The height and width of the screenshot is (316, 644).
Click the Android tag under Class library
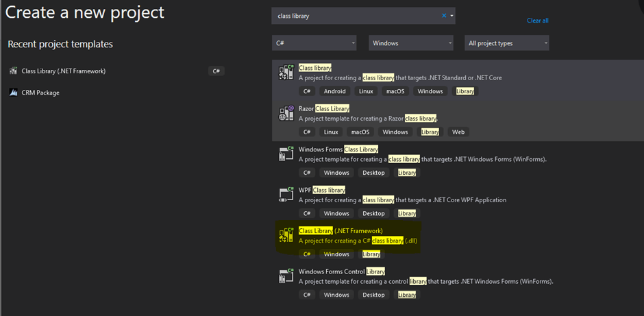[335, 91]
